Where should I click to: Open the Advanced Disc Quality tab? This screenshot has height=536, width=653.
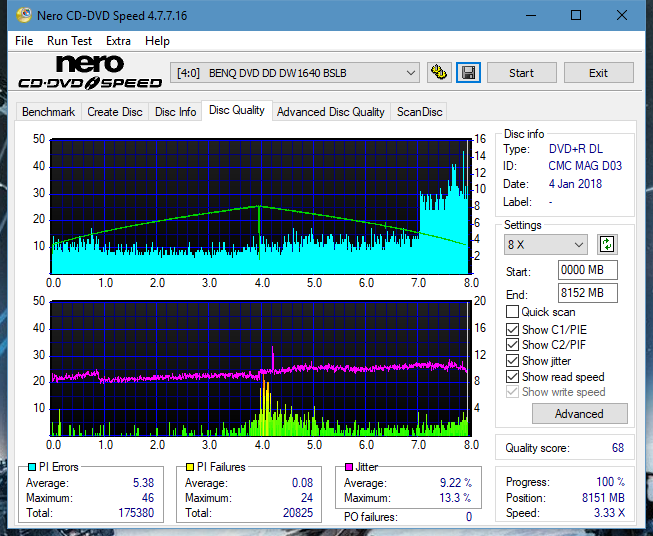point(331,112)
